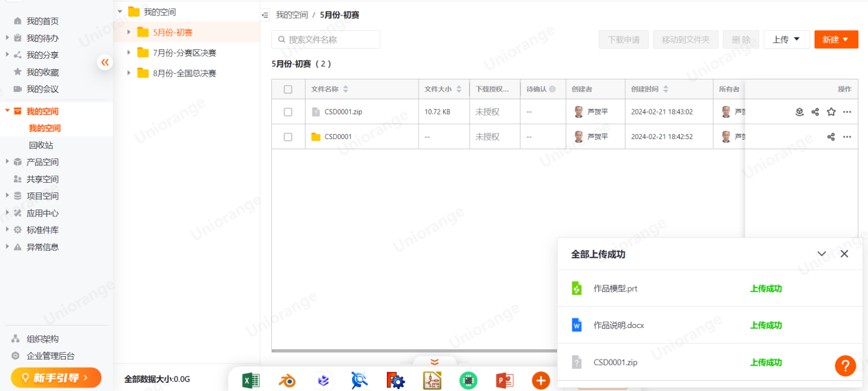Close the 全部上传成功 upload panel
The image size is (868, 391).
click(844, 253)
